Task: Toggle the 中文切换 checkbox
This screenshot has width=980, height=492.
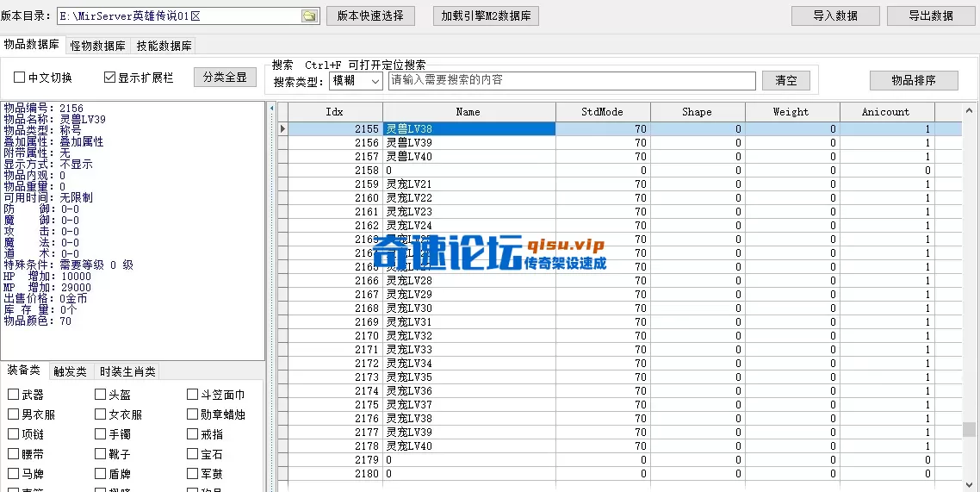Action: coord(19,78)
